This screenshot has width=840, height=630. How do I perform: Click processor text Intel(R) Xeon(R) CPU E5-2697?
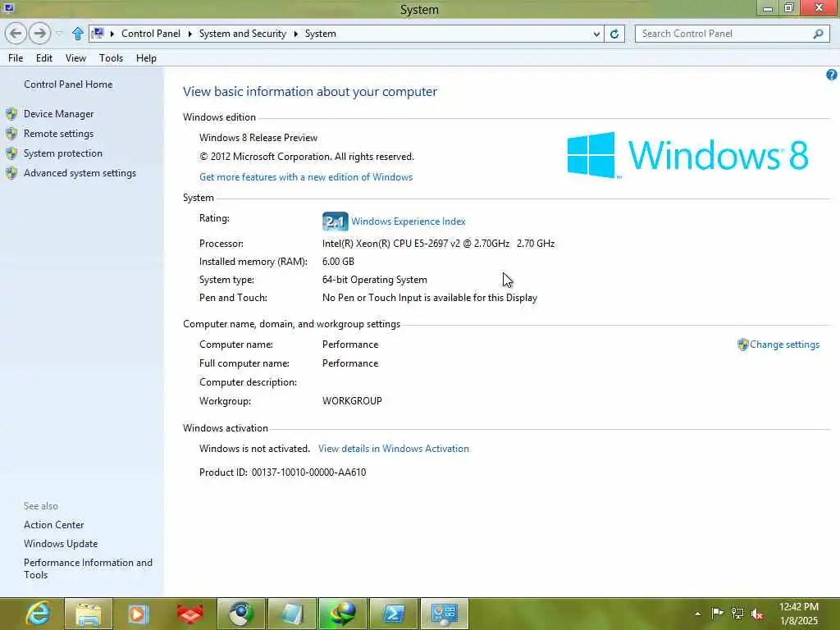coord(438,243)
